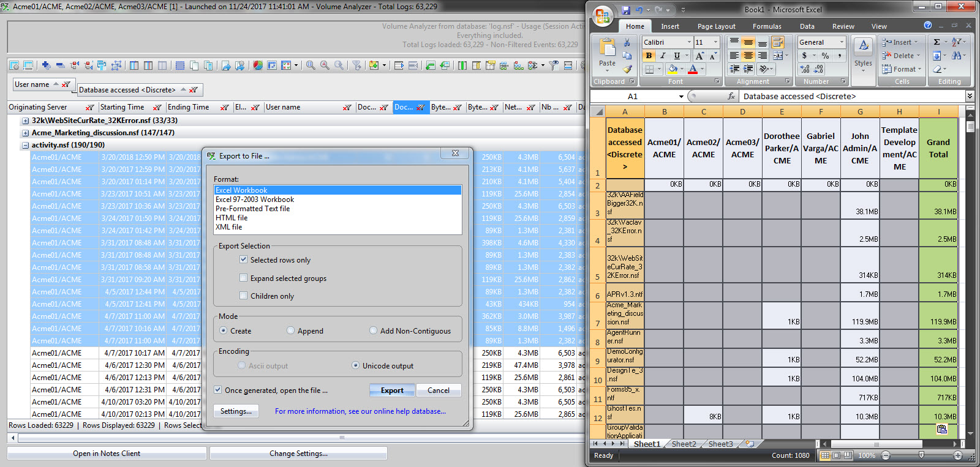
Task: Click the insert function fx icon in Excel
Action: [731, 96]
